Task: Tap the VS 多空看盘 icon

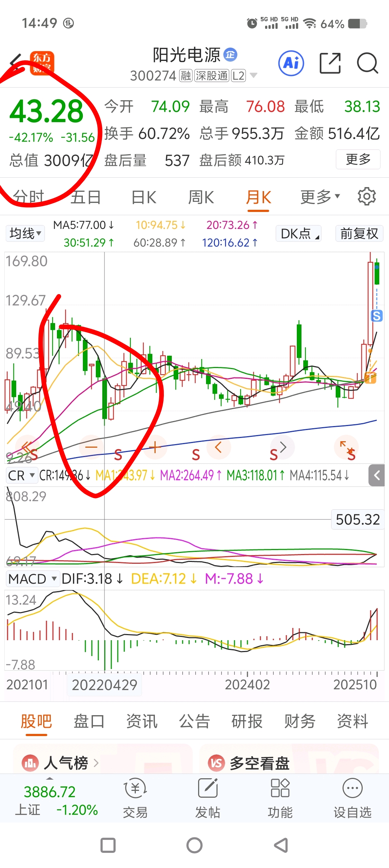Action: (216, 763)
